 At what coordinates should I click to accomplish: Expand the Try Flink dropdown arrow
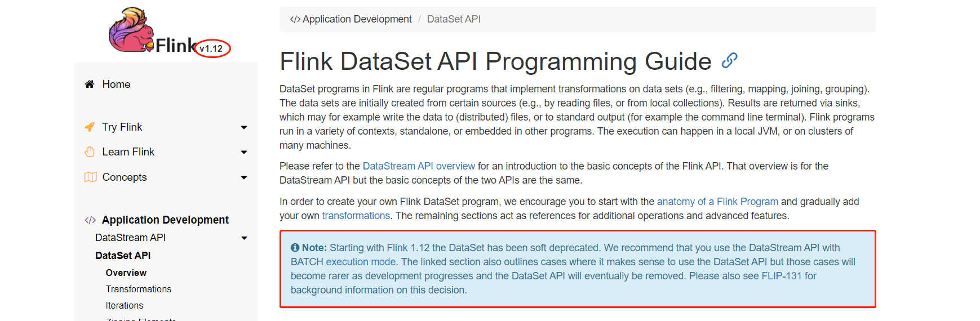pyautogui.click(x=244, y=128)
